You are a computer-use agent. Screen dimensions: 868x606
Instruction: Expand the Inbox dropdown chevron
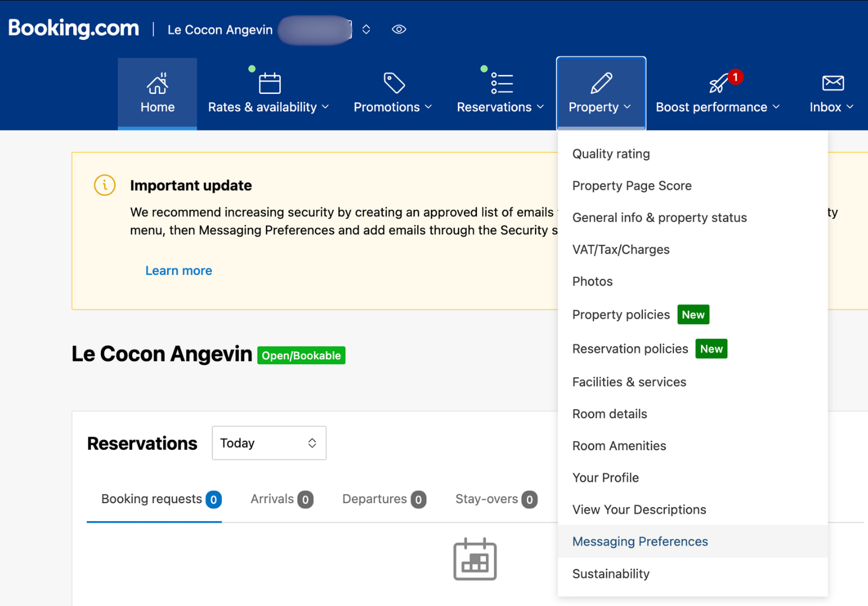(x=850, y=107)
